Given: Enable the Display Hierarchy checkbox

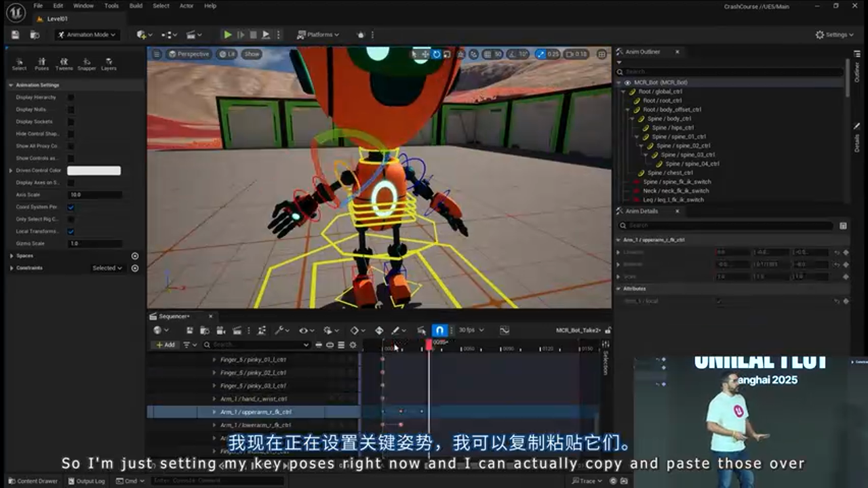Looking at the screenshot, I should click(71, 97).
